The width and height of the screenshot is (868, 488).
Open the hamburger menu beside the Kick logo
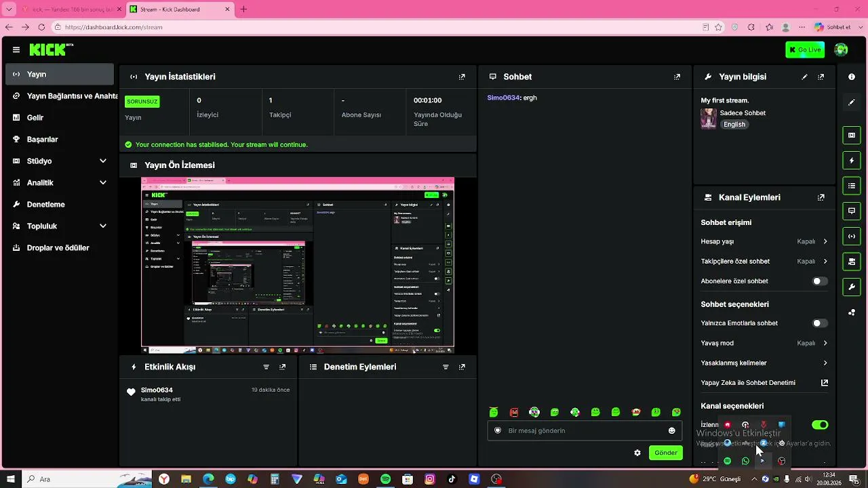[x=16, y=49]
